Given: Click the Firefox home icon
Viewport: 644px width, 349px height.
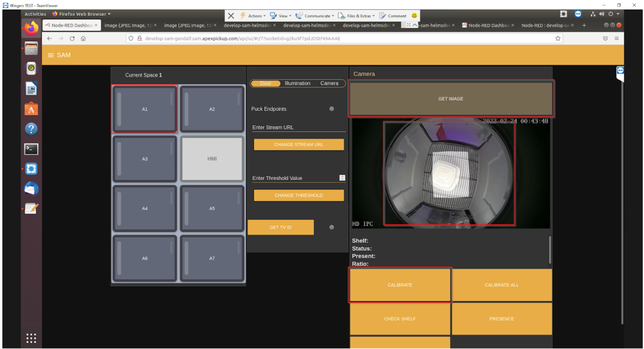Looking at the screenshot, I should pyautogui.click(x=83, y=39).
